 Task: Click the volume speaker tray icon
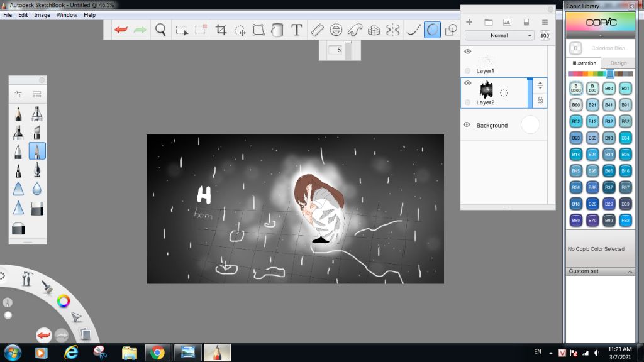click(596, 353)
